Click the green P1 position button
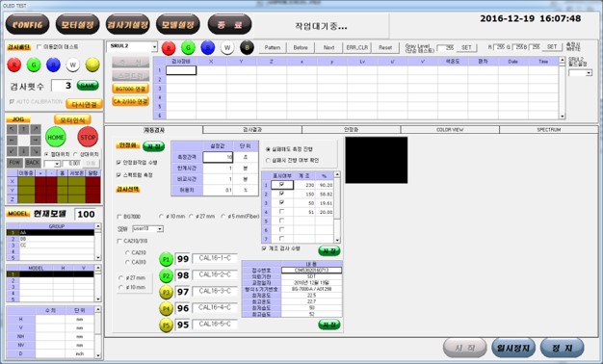The image size is (603, 364). coord(166,259)
